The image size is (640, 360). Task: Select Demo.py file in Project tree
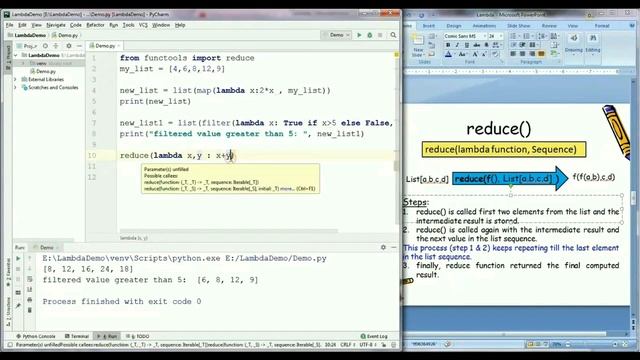(42, 71)
